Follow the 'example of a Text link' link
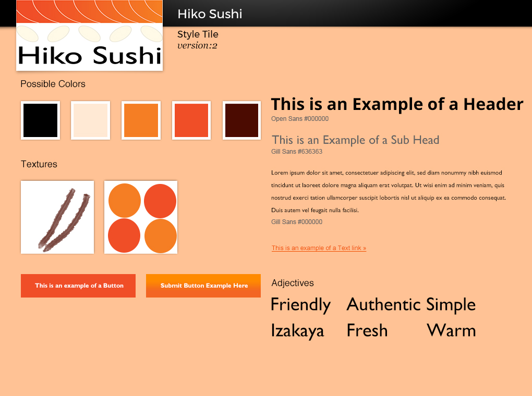The width and height of the screenshot is (532, 396). click(319, 248)
